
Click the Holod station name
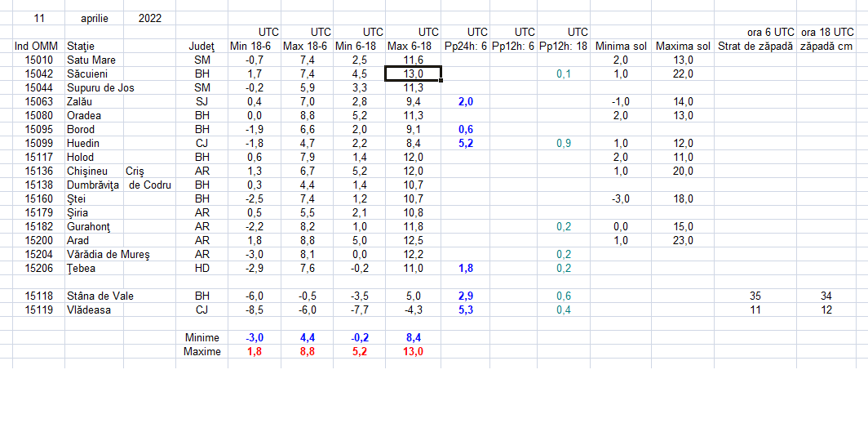pos(81,157)
